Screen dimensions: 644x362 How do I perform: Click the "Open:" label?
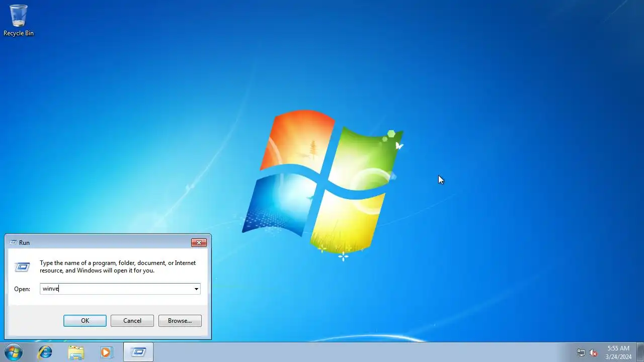(x=22, y=289)
